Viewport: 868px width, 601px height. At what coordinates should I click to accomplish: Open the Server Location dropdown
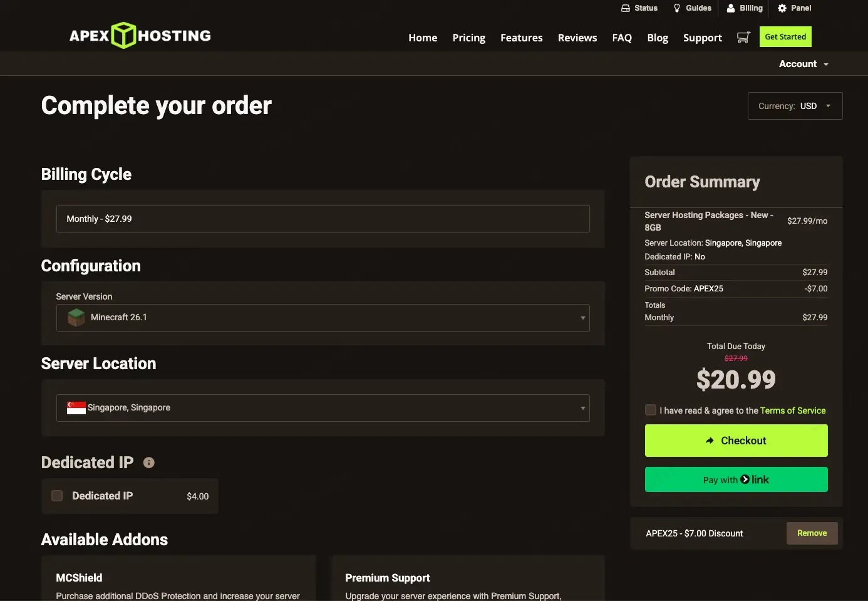323,408
